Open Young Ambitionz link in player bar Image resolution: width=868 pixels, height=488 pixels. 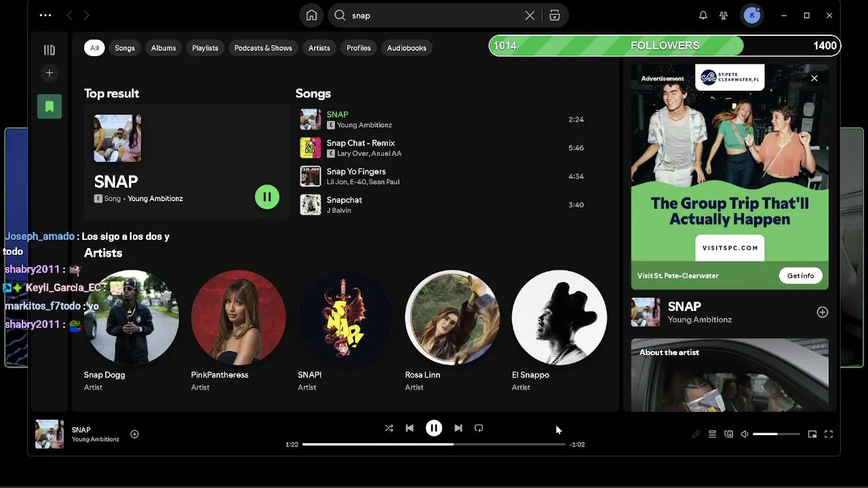coord(96,439)
